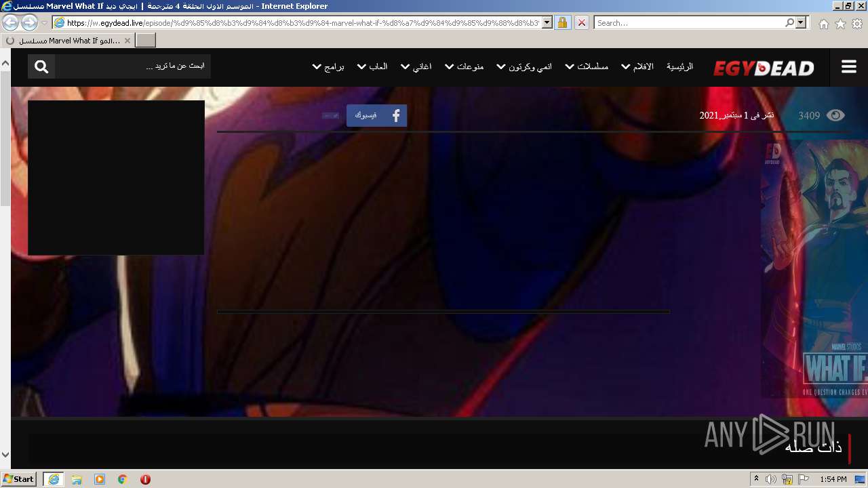Viewport: 868px width, 488px height.
Task: Click the 1:54 PM clock
Action: (x=833, y=479)
